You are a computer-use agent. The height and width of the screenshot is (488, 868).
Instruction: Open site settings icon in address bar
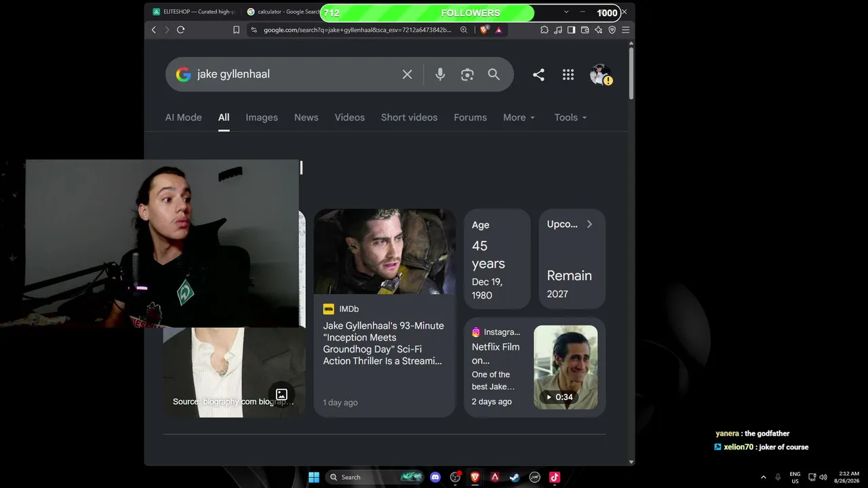(x=254, y=30)
